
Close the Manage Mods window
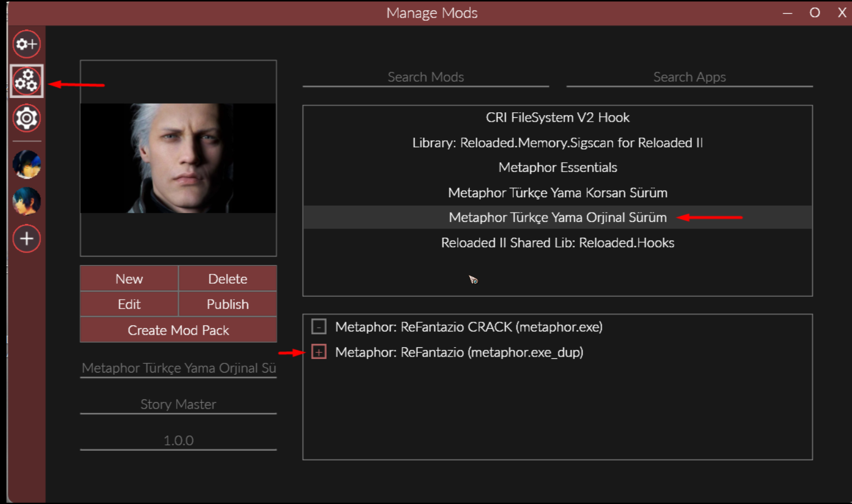pyautogui.click(x=842, y=13)
